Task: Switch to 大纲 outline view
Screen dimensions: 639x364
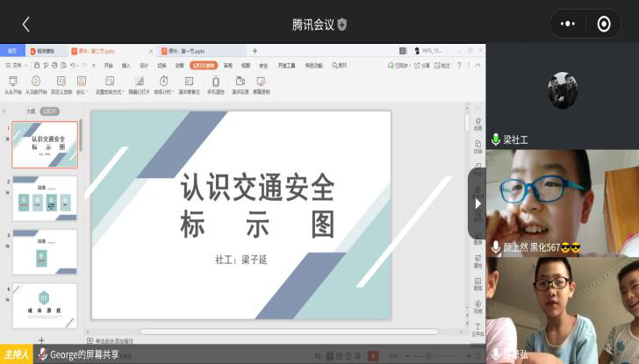Action: (x=31, y=111)
